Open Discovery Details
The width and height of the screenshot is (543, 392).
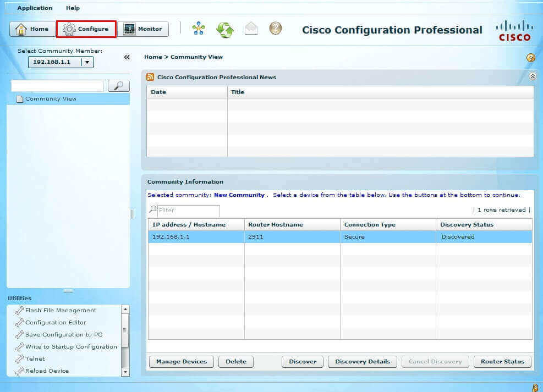363,362
